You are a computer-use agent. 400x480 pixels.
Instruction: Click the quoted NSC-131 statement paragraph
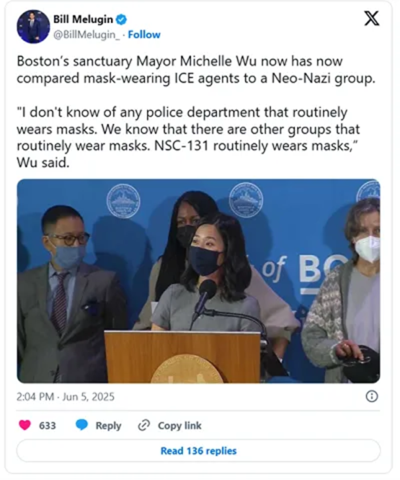(x=188, y=137)
